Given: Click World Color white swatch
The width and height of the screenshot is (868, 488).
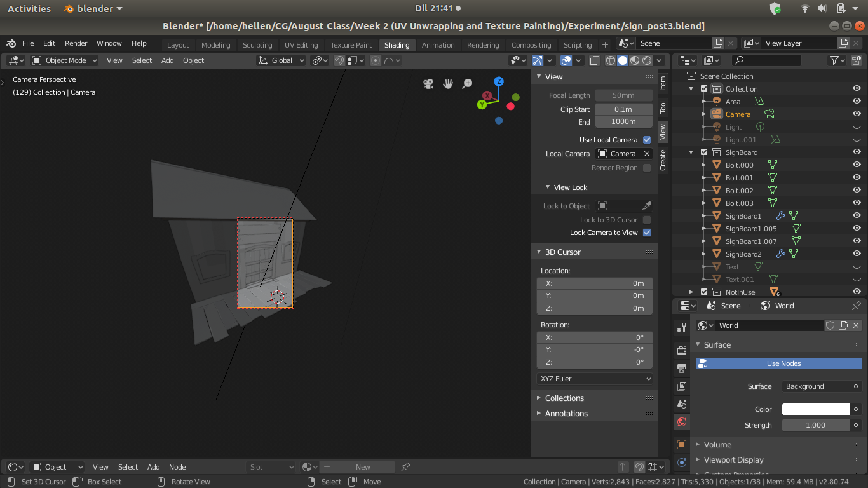Looking at the screenshot, I should click(x=816, y=409).
